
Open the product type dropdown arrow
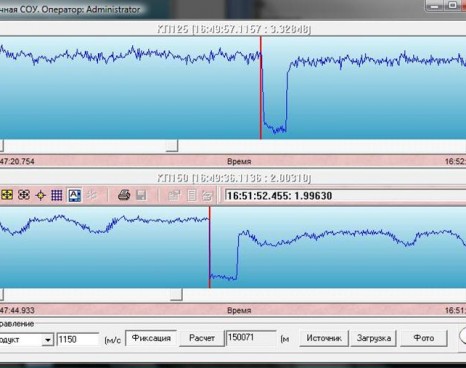pos(48,340)
